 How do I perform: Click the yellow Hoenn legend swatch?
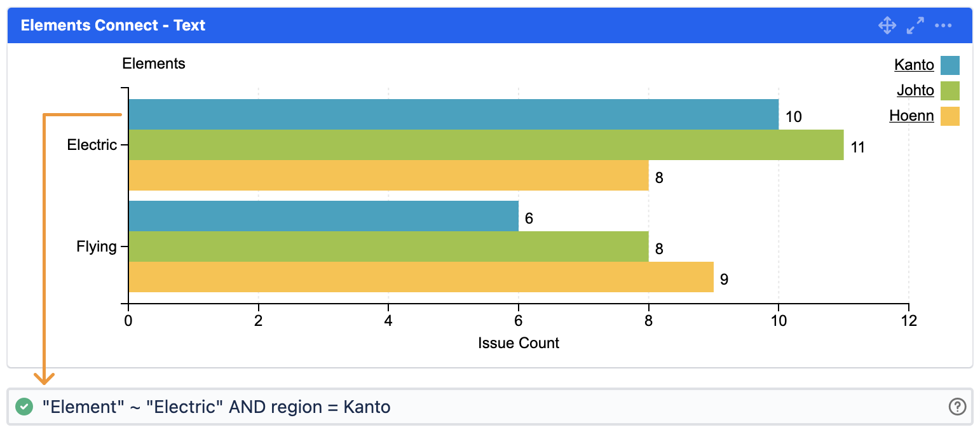[x=950, y=116]
